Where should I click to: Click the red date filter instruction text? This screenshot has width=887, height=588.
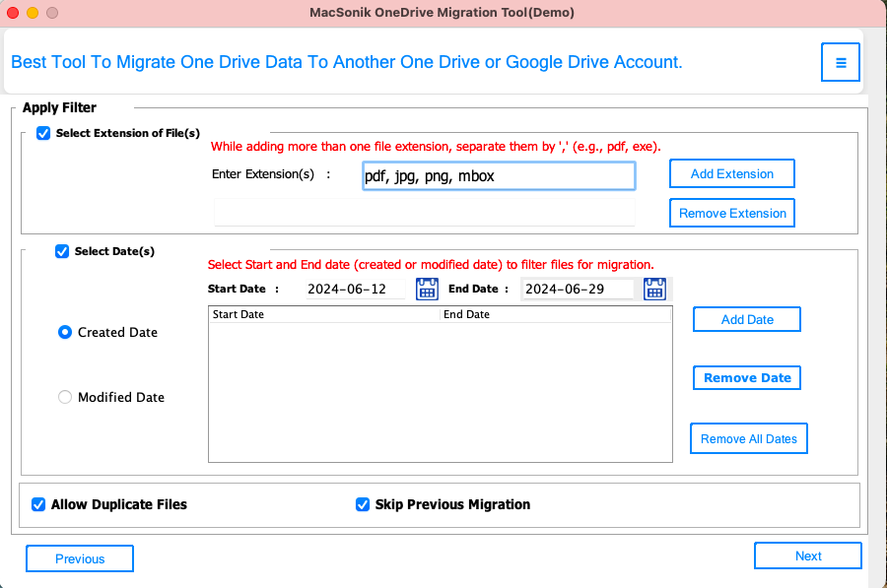click(x=431, y=265)
